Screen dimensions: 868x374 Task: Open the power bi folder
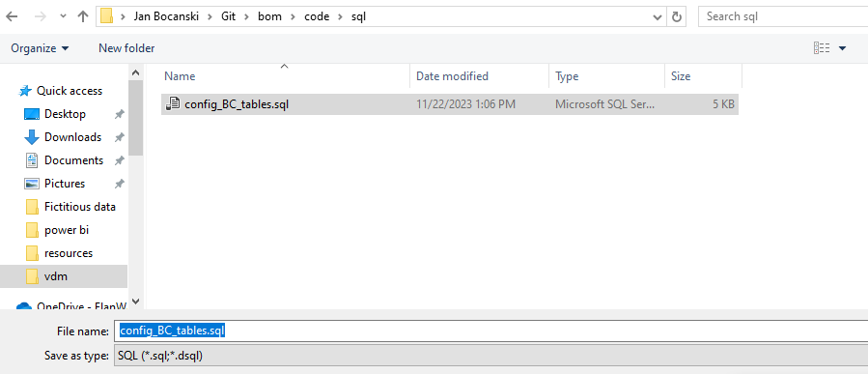tap(67, 230)
